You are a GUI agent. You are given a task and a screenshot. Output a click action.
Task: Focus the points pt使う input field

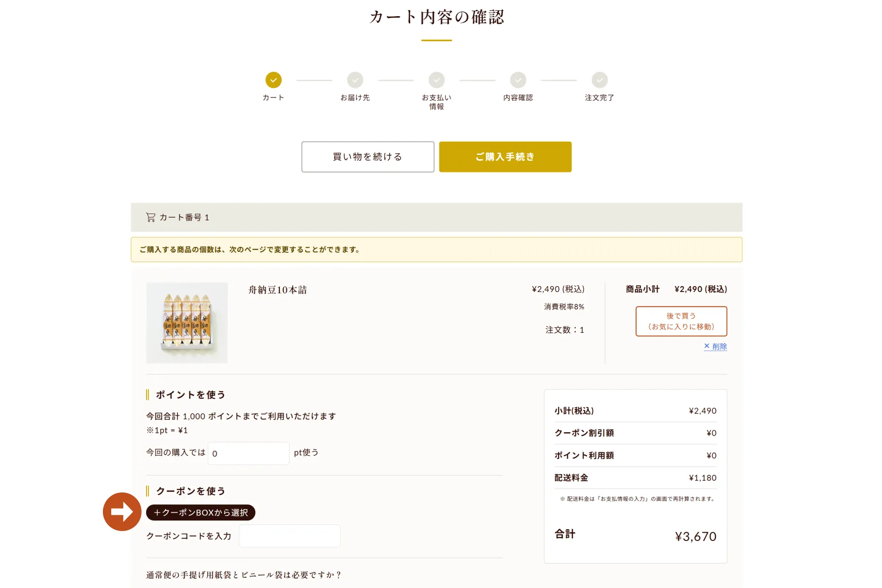248,453
